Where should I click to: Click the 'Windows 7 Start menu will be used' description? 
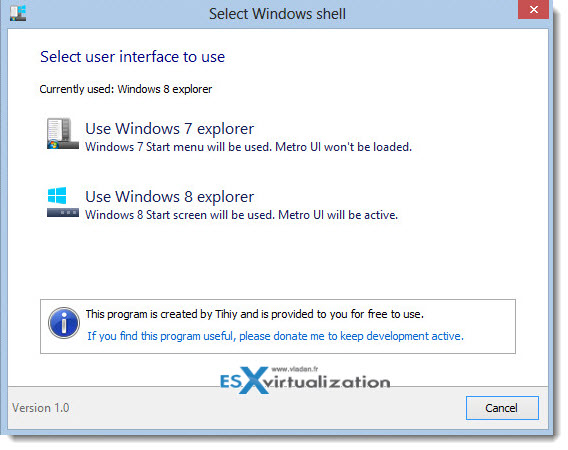coord(248,147)
